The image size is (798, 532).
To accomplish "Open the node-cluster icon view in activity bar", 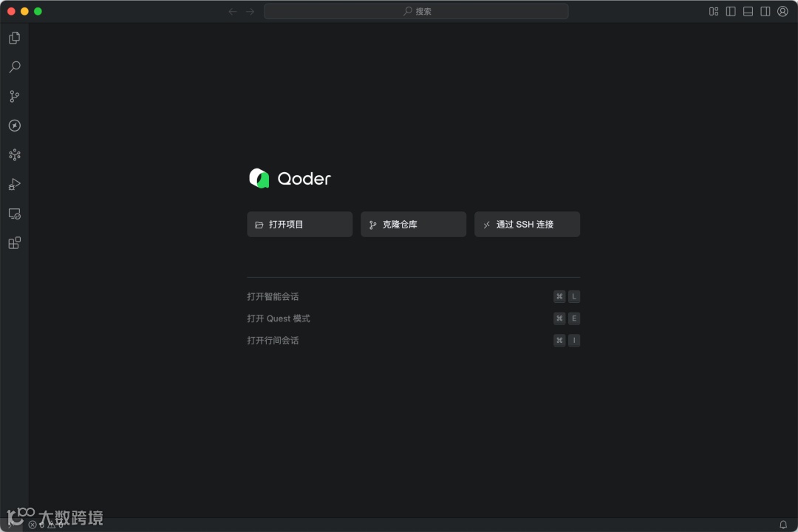I will 14,154.
